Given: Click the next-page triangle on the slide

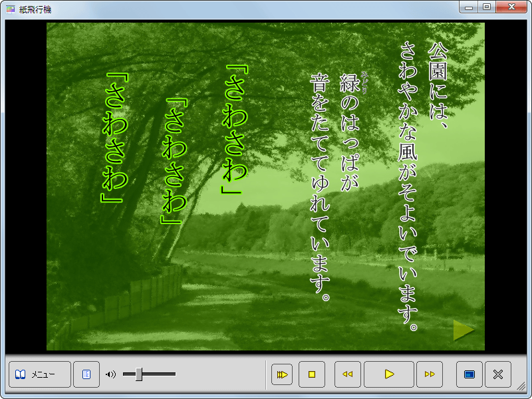Looking at the screenshot, I should tap(464, 330).
